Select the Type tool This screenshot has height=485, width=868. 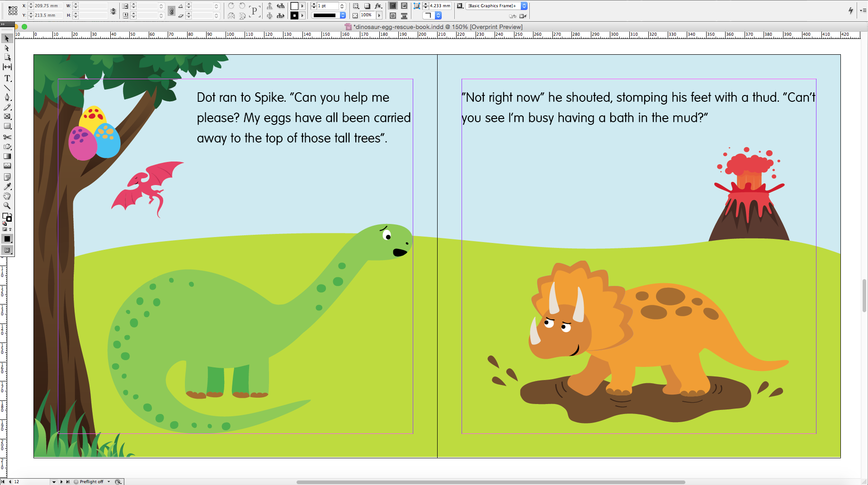point(7,78)
